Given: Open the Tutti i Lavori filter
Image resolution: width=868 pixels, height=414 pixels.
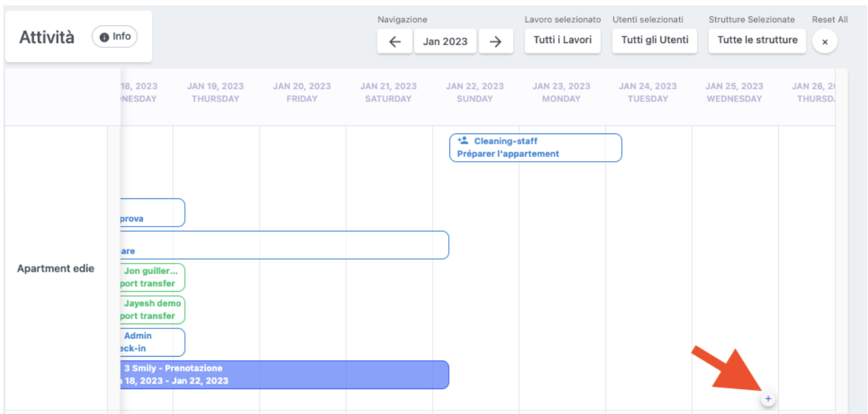Looking at the screenshot, I should point(562,41).
